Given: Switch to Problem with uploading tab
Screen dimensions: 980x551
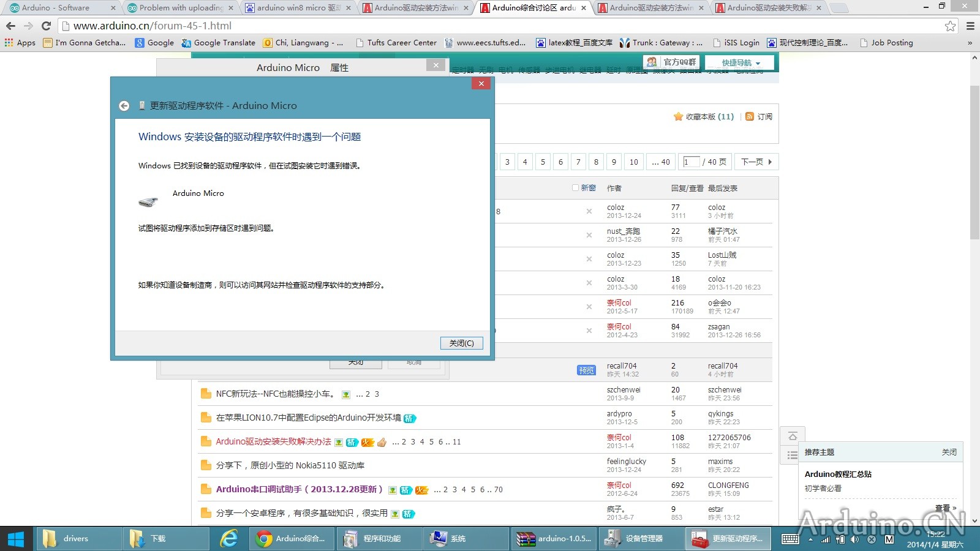Looking at the screenshot, I should click(x=179, y=8).
